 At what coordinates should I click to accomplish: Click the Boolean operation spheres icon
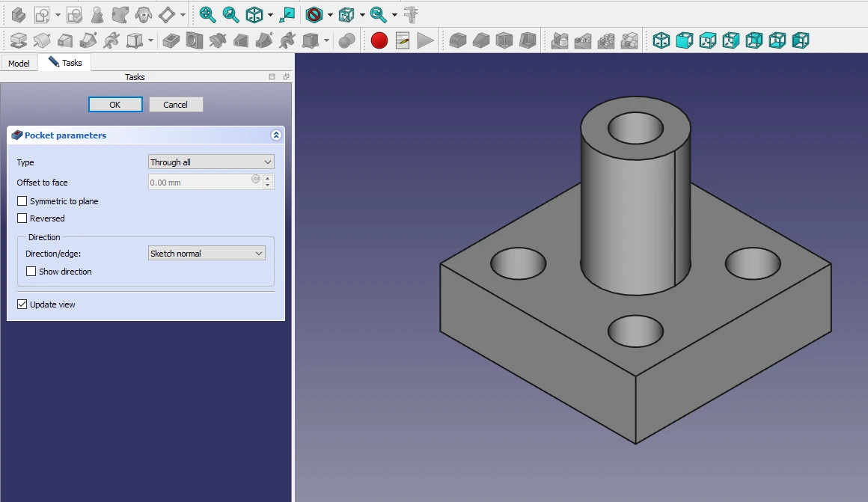(346, 40)
